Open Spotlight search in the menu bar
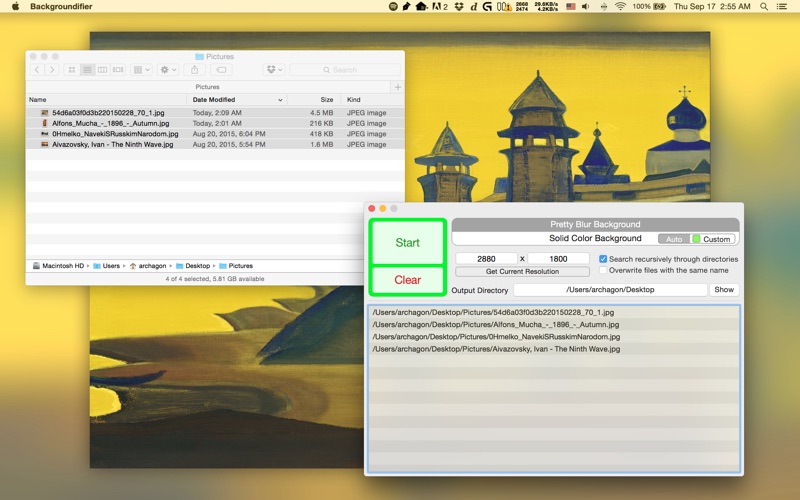The height and width of the screenshot is (500, 800). pyautogui.click(x=764, y=7)
